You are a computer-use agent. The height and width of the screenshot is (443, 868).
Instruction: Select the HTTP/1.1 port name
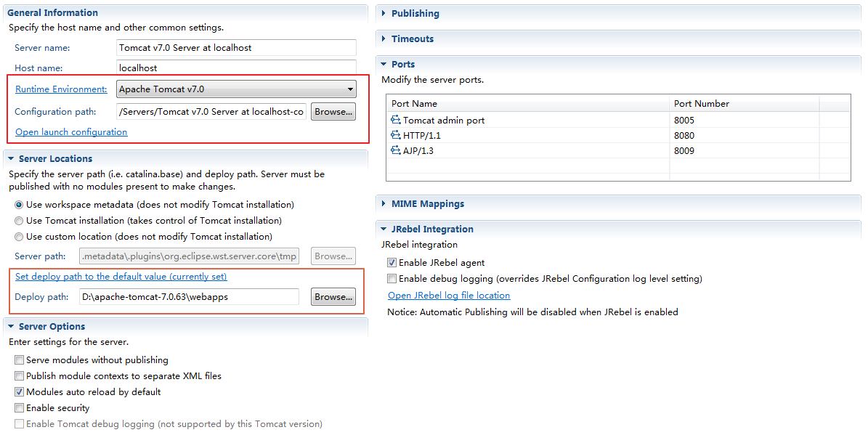coord(422,135)
